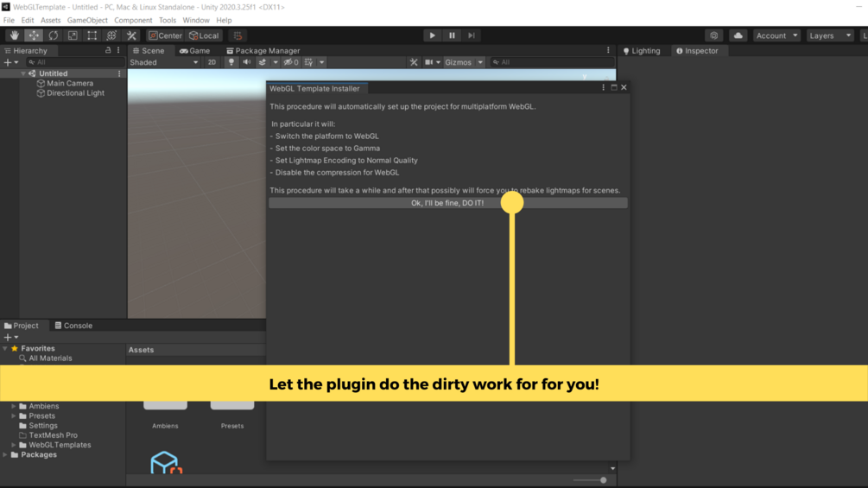Open scene effects dropdown arrow
The width and height of the screenshot is (868, 488).
(276, 62)
